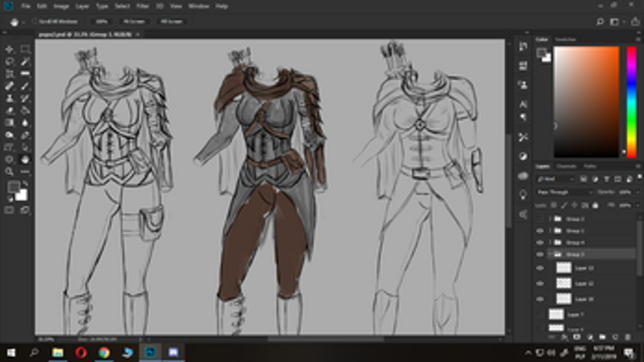Select the Rectangular Marquee tool
Screen dimensions: 644x362
(25, 50)
